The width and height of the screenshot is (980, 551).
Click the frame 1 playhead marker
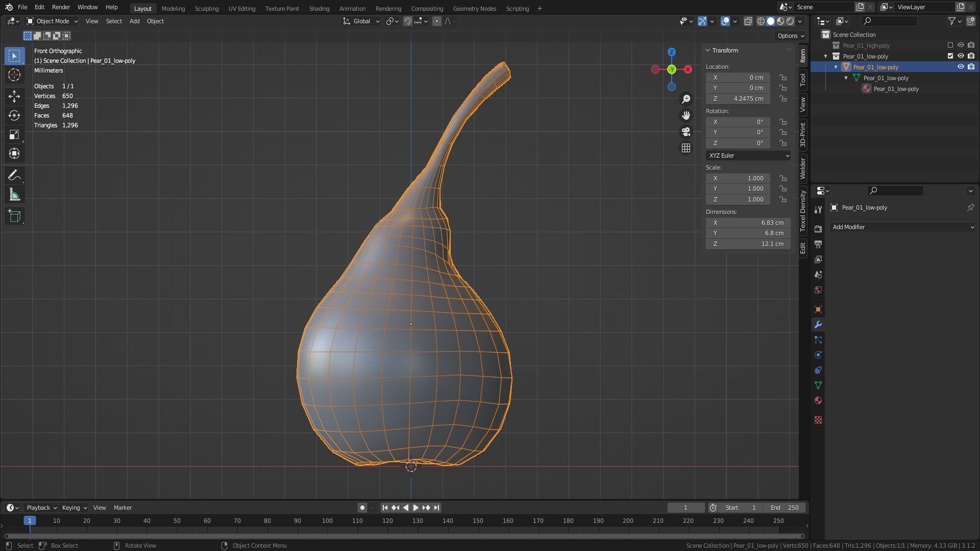[30, 521]
